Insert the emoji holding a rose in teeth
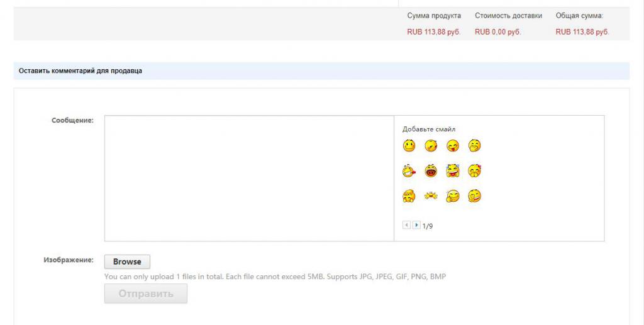644x325 pixels. point(409,171)
